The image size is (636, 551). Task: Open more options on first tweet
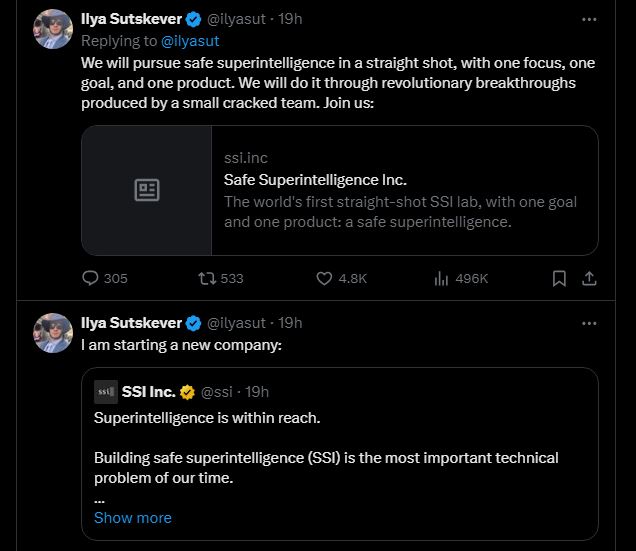[x=589, y=19]
